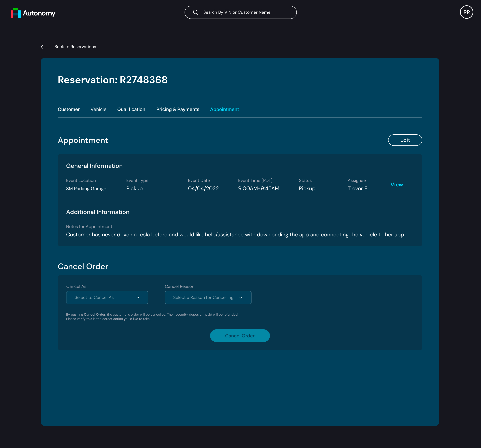Click the Autonomy logo icon

pyautogui.click(x=16, y=13)
